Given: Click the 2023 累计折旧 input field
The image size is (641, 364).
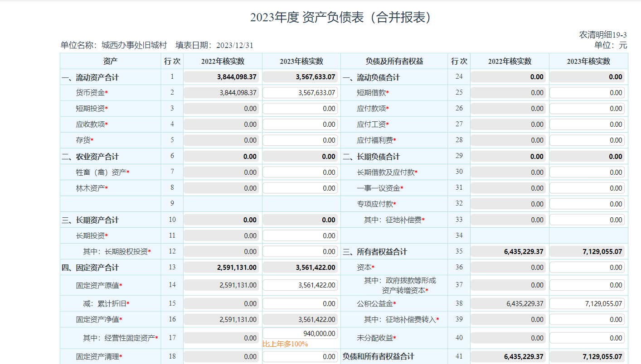Looking at the screenshot, I should tap(300, 304).
